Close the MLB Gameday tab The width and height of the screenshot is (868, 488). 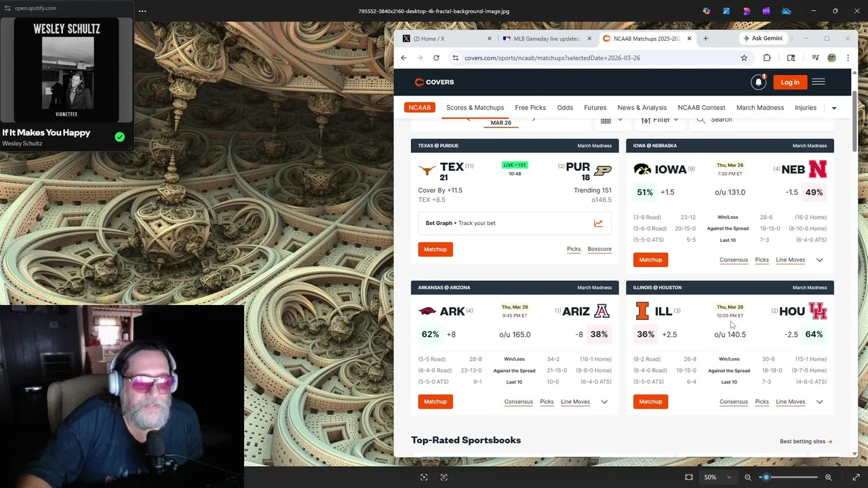click(x=589, y=39)
